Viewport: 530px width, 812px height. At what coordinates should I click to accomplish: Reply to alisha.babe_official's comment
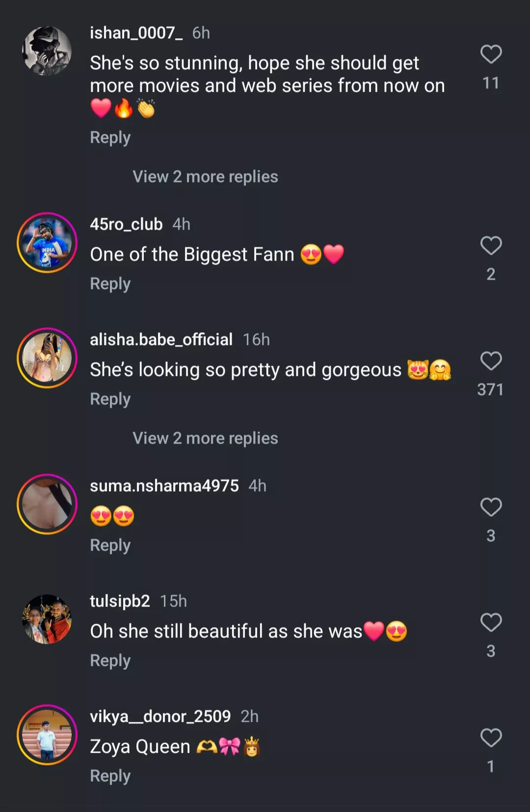point(110,398)
